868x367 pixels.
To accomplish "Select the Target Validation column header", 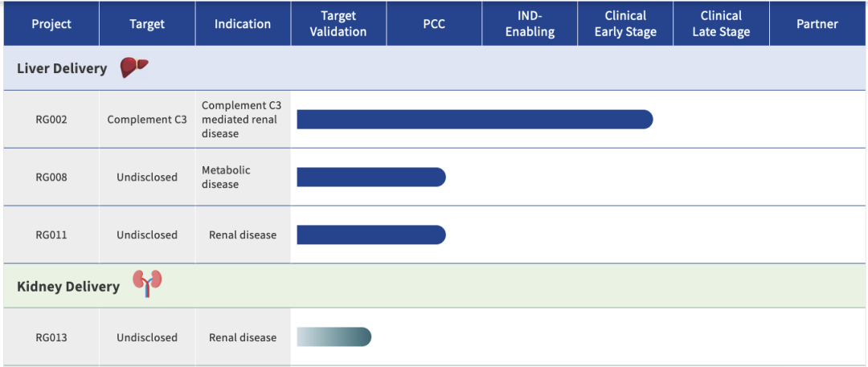I will (338, 24).
